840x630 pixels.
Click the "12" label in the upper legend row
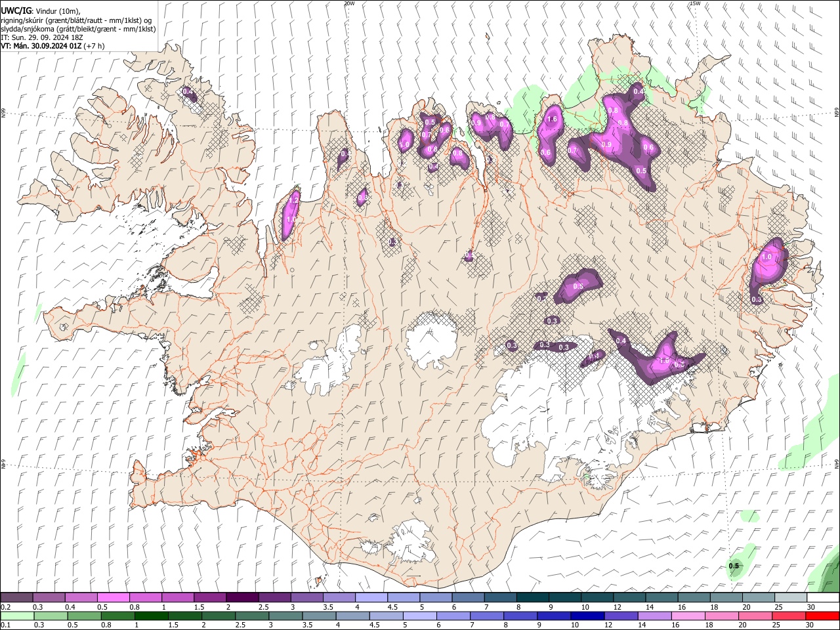pos(617,607)
